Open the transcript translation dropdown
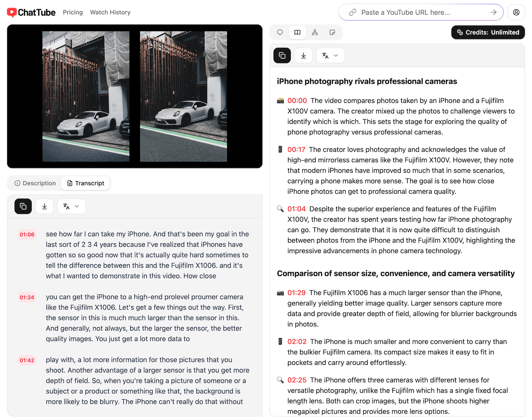532x420 pixels. click(71, 206)
